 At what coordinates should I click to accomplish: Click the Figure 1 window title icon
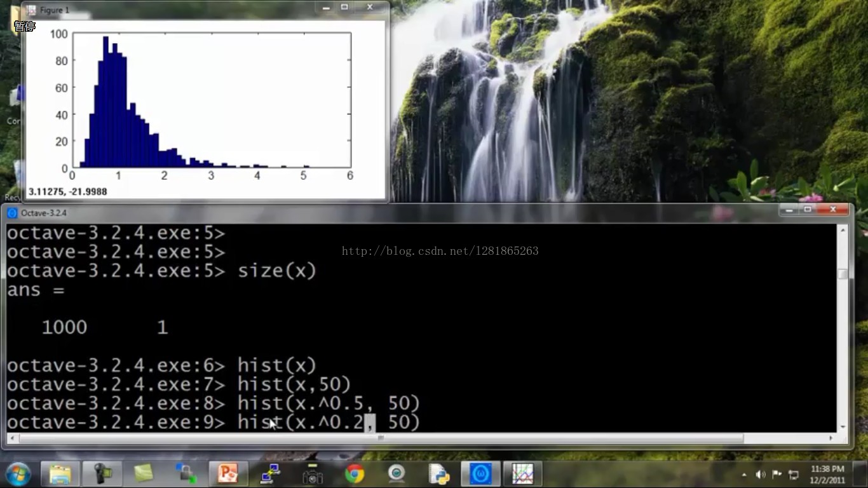[x=31, y=10]
